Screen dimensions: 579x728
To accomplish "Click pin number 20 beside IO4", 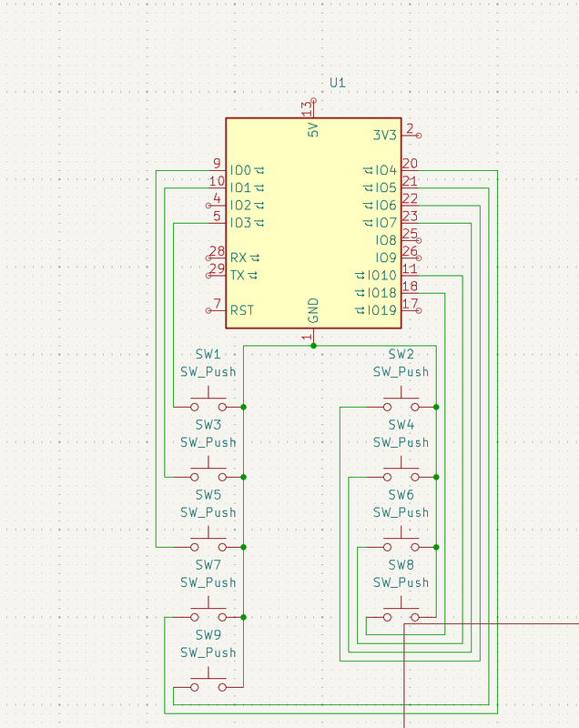I will [410, 164].
